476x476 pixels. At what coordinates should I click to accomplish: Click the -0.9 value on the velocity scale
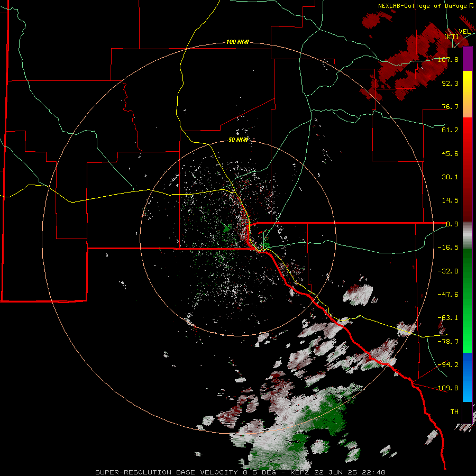450,224
